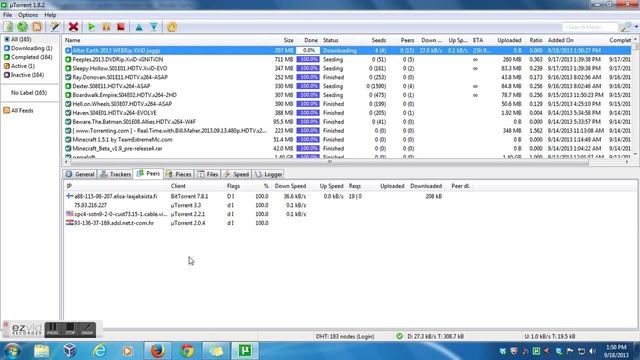
Task: Select Boardwalk.Empire.S04E02 torrent row
Action: click(x=347, y=95)
